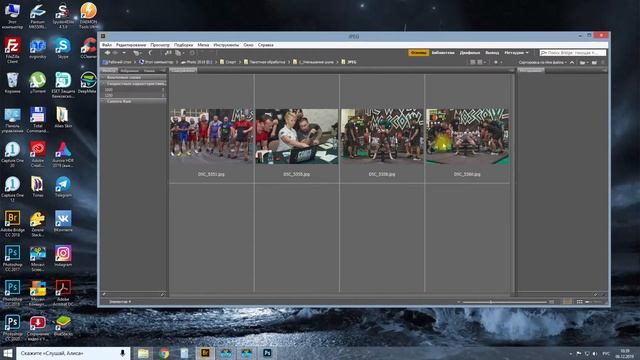Screen dimensions: 640x360
Task: Click the Спорт folder in path bar
Action: 228,62
